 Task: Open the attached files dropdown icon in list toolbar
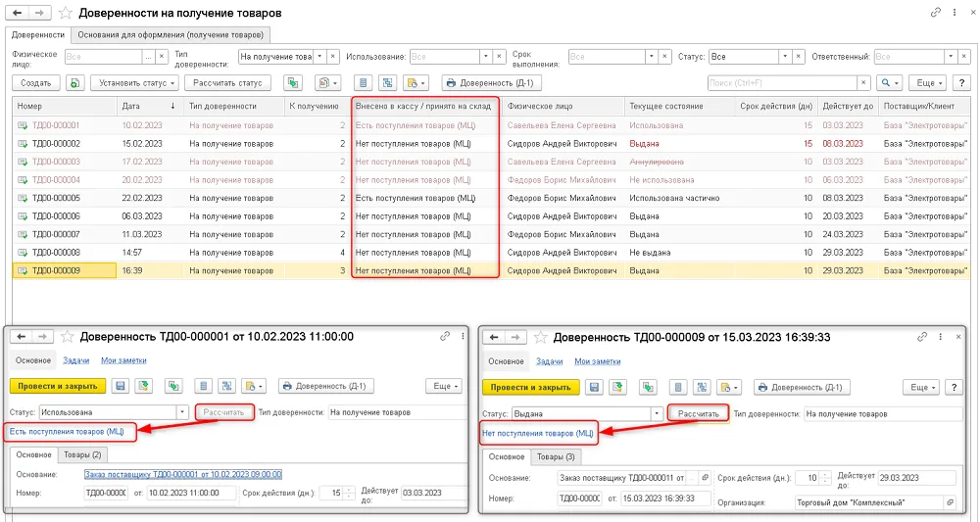coord(416,83)
